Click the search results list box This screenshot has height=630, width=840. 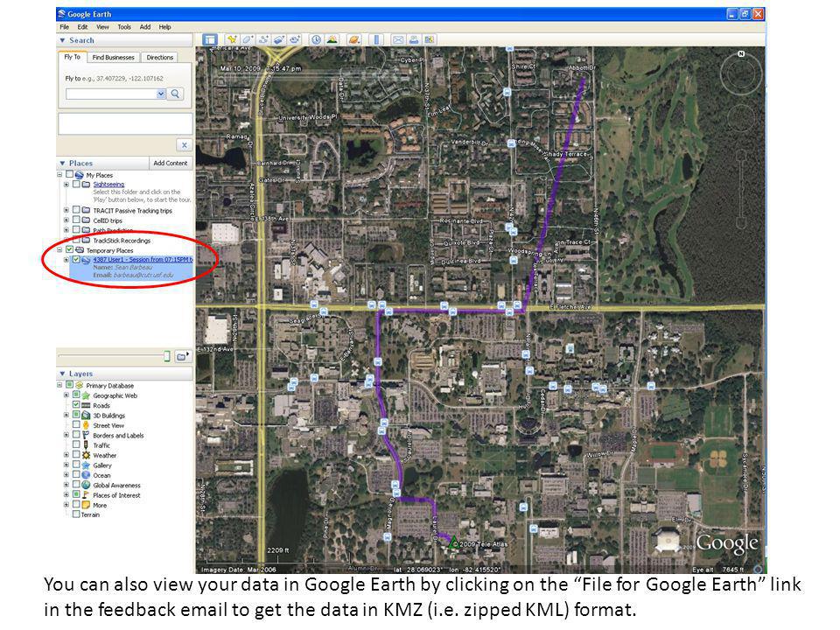click(x=125, y=123)
